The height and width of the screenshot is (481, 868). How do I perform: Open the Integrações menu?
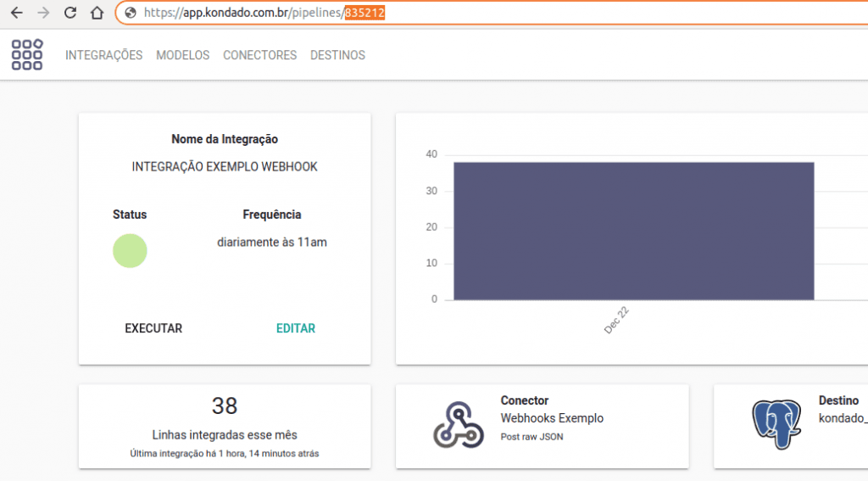(x=103, y=55)
